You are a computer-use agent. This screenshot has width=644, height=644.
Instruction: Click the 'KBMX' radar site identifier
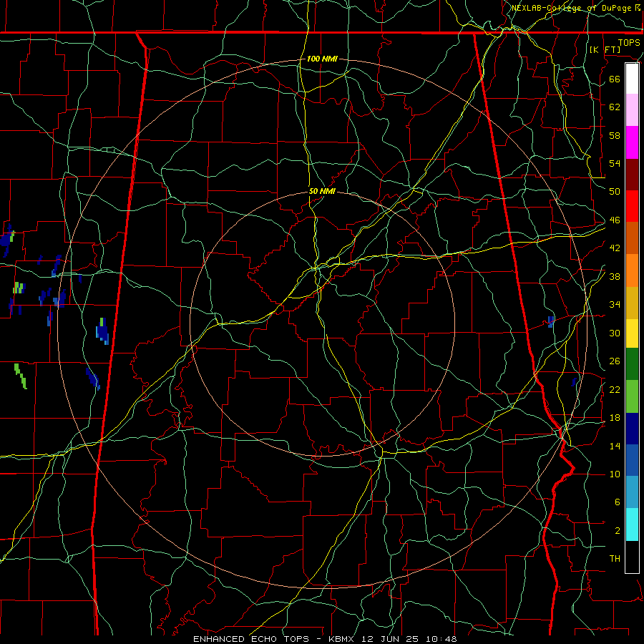[341, 639]
